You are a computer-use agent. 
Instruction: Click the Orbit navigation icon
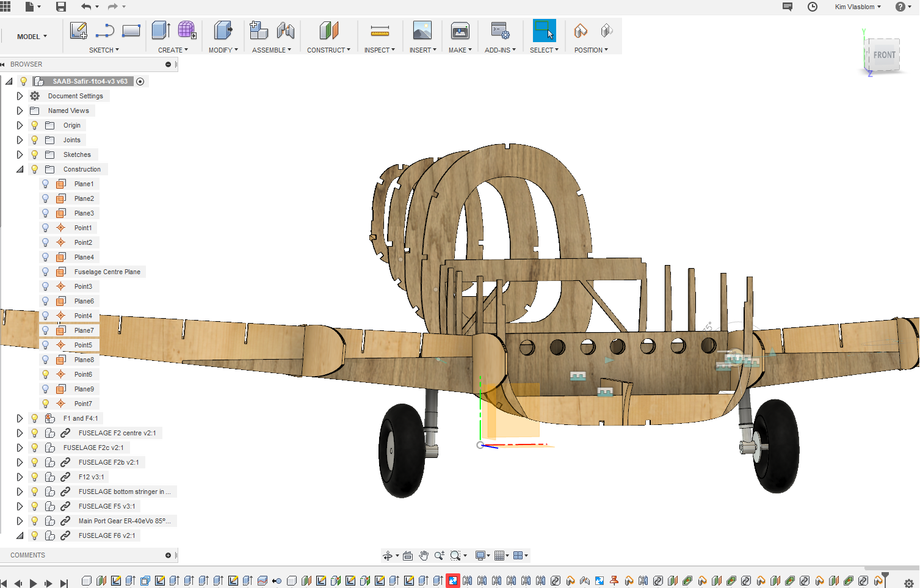[x=388, y=556]
